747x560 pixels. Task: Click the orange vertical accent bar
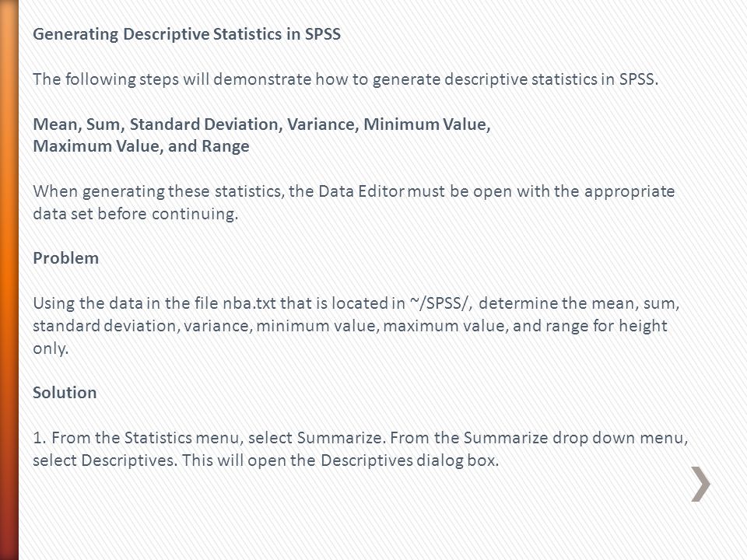[x=9, y=280]
